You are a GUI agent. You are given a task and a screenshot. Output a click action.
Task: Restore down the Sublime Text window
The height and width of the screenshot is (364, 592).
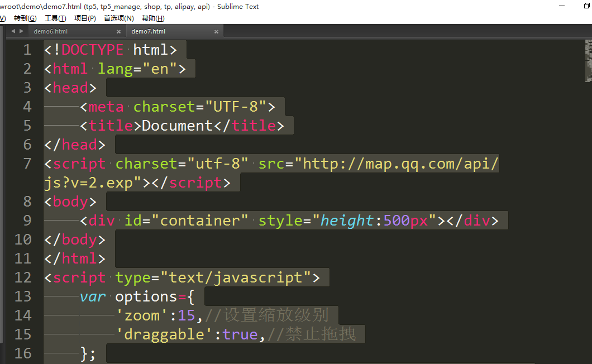tap(578, 6)
